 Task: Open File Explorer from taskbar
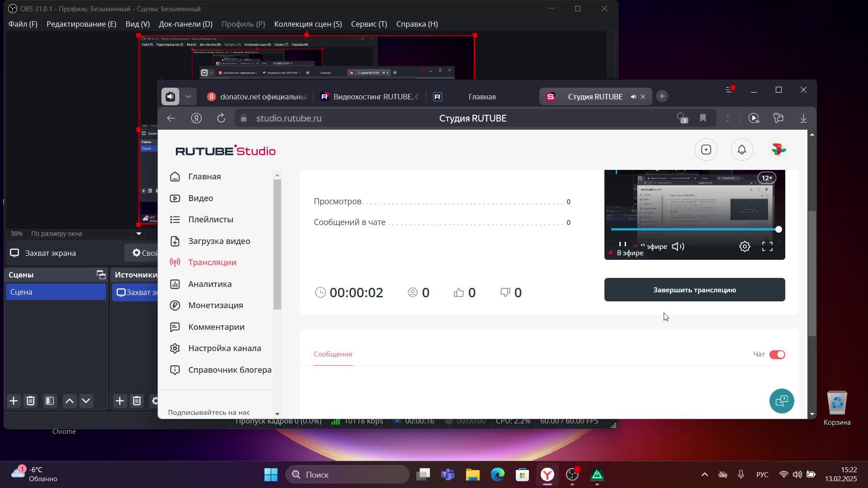[x=473, y=475]
